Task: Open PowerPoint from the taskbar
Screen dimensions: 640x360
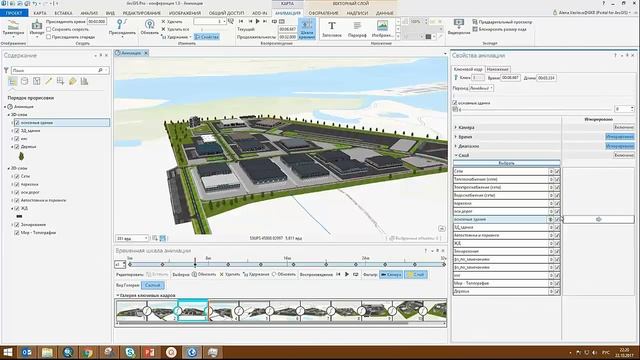Action: click(x=150, y=352)
